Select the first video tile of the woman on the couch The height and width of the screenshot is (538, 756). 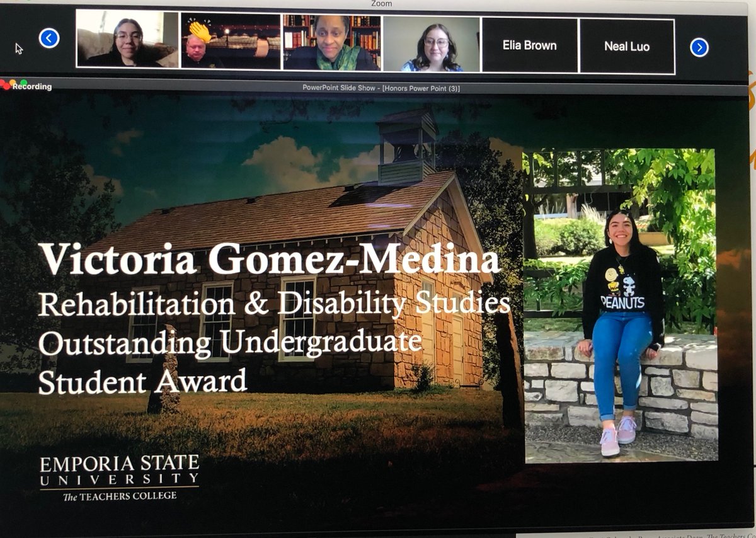pyautogui.click(x=127, y=38)
